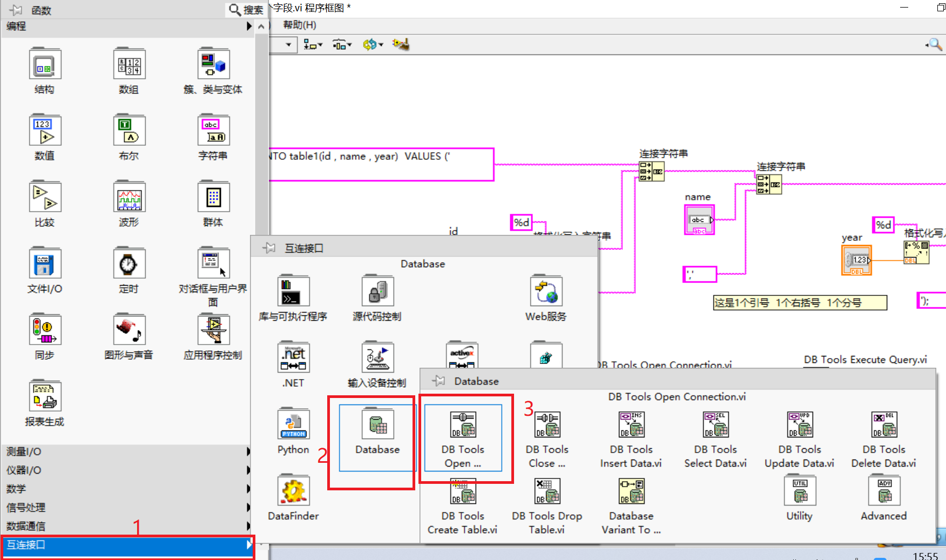Screen dimensions: 946x560
Task: Expand the 信号处理 category arrow
Action: (x=248, y=507)
